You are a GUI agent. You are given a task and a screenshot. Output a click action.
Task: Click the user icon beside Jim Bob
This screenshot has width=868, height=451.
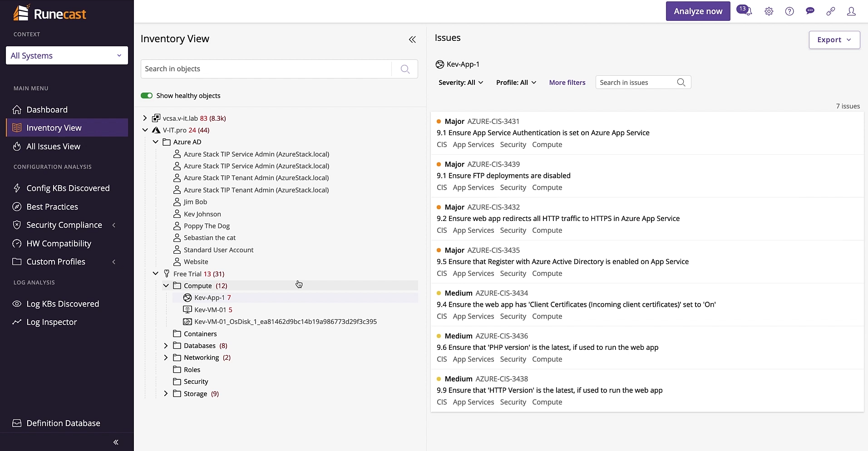[177, 202]
